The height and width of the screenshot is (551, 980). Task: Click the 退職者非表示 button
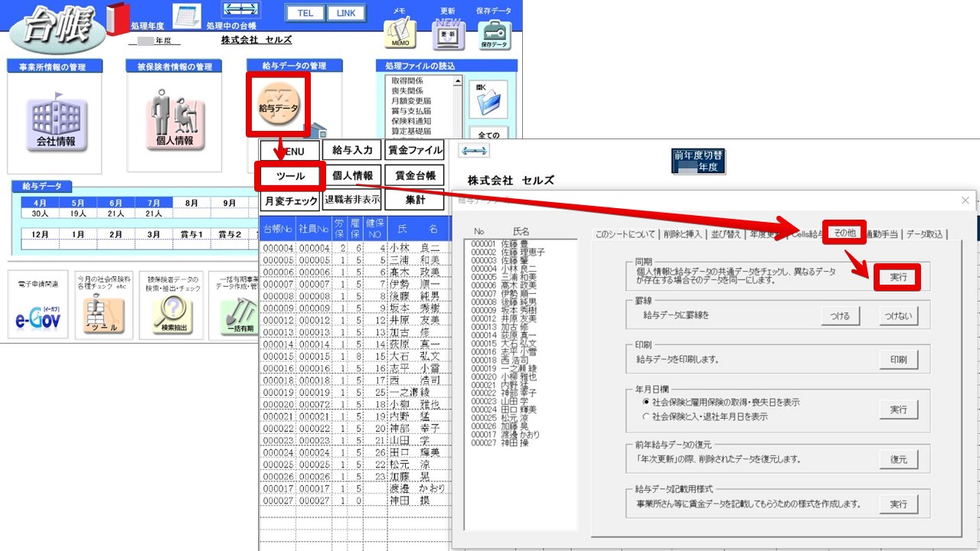(352, 200)
